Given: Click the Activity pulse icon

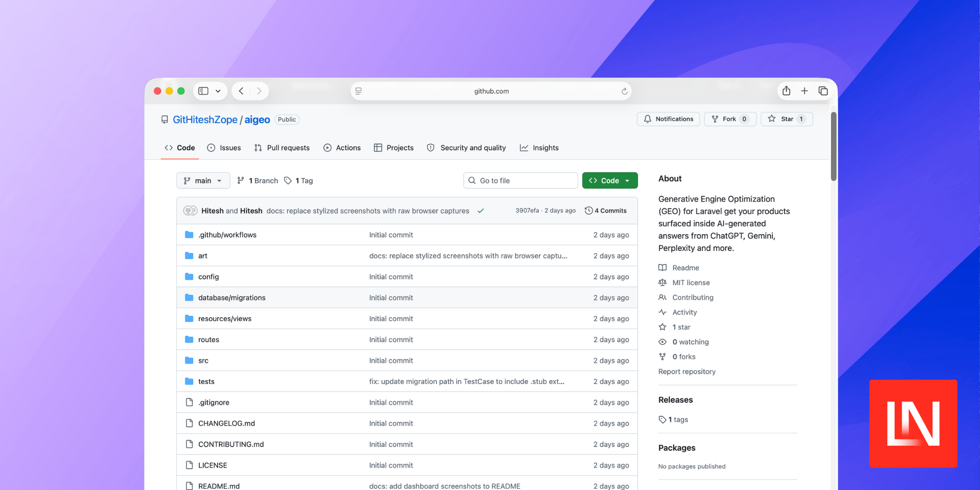Looking at the screenshot, I should pos(663,312).
